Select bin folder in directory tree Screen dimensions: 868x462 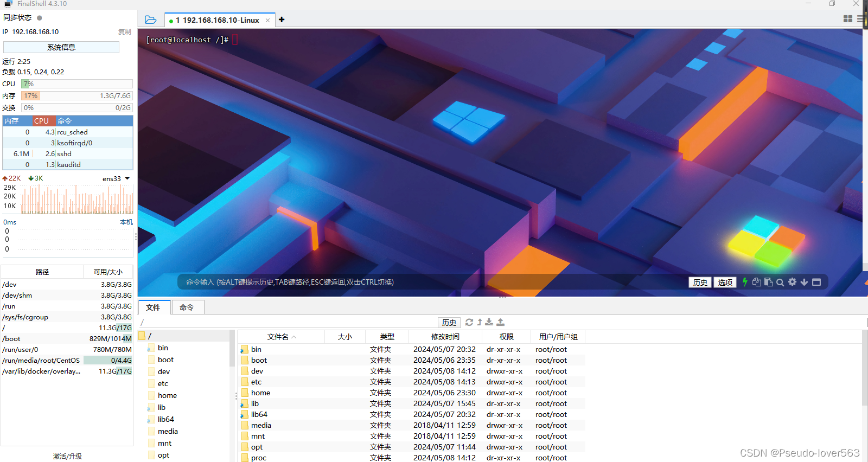coord(163,348)
